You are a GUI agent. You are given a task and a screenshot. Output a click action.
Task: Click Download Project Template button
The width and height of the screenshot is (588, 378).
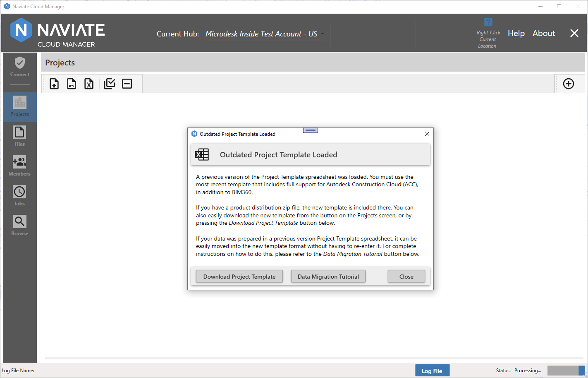tap(239, 277)
